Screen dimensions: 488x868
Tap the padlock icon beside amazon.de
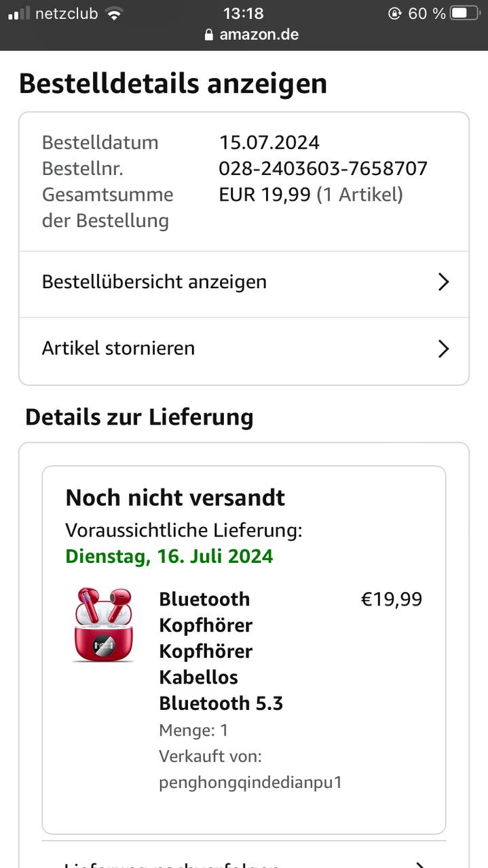point(209,34)
